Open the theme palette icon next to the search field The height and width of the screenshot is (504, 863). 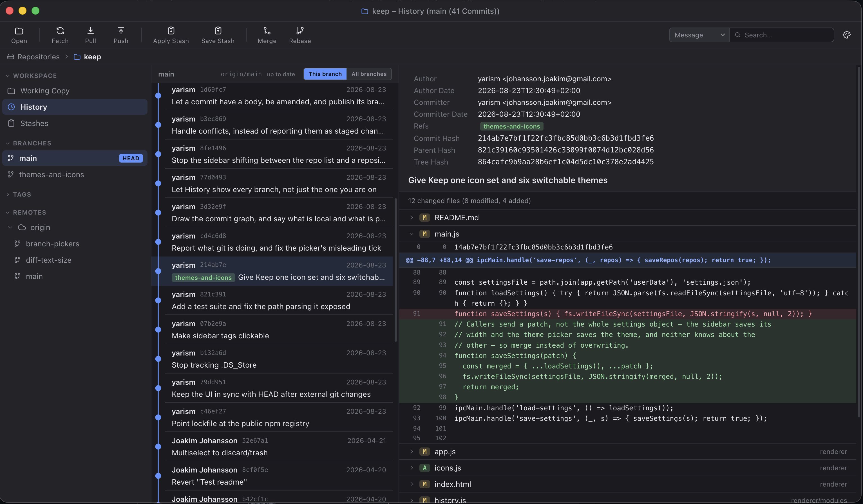[x=847, y=35]
